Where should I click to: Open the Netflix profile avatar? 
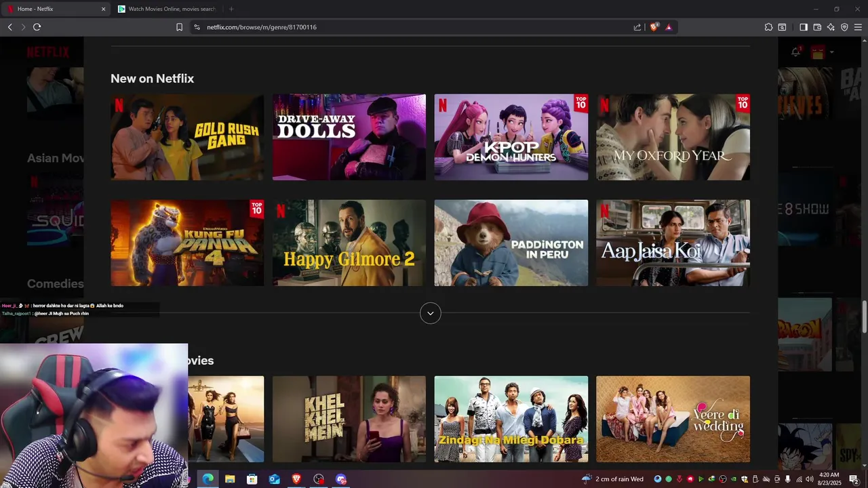(818, 52)
